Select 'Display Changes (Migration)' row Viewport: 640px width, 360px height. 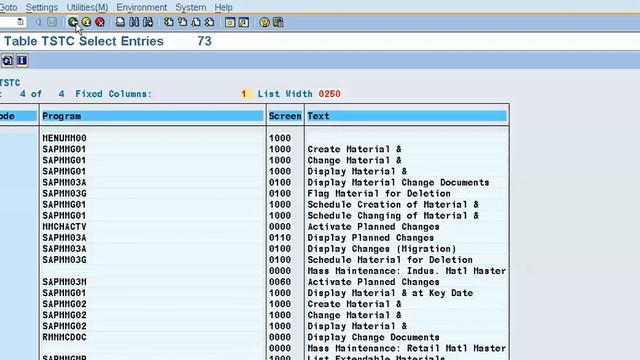pyautogui.click(x=382, y=249)
